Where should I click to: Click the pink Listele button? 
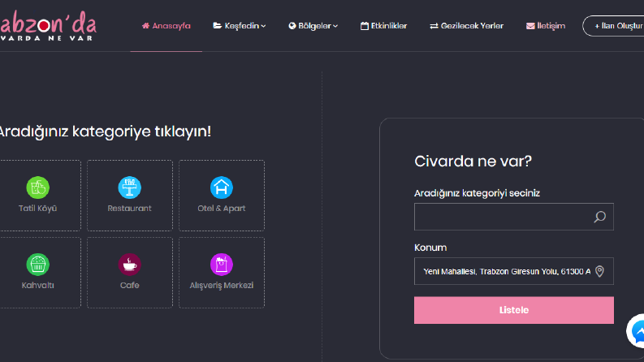[x=514, y=310]
